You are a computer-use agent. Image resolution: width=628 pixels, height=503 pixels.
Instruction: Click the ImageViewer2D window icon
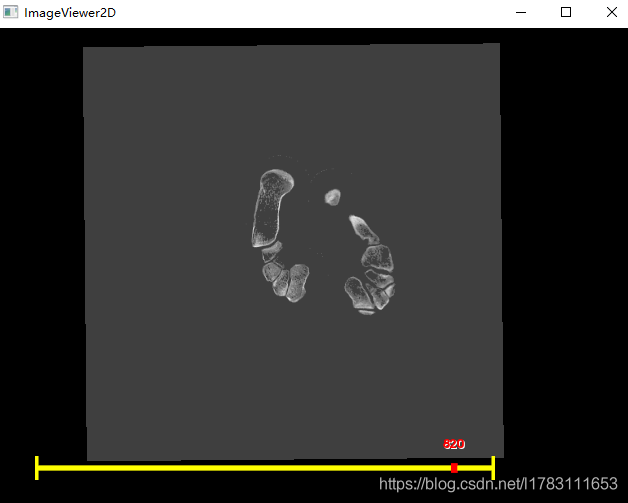click(x=10, y=12)
